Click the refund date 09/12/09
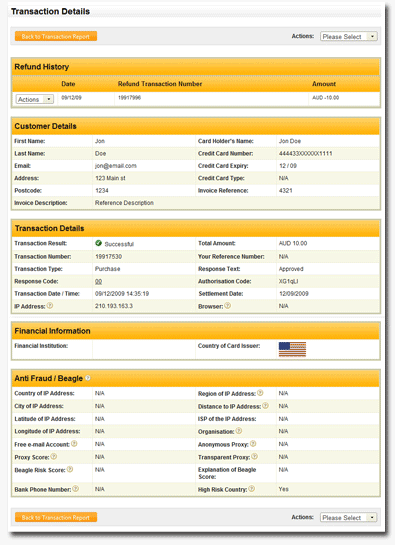Image resolution: width=395 pixels, height=545 pixels. tap(71, 98)
